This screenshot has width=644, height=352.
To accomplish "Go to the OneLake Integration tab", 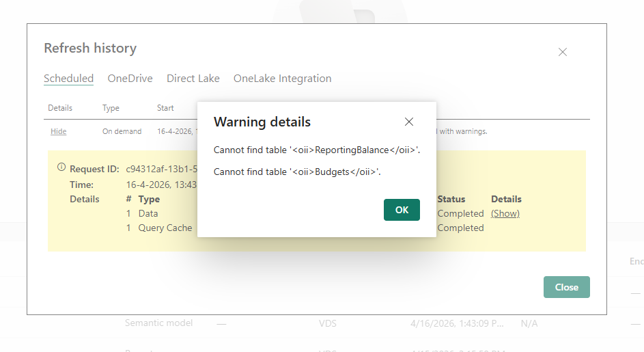I will [x=282, y=79].
